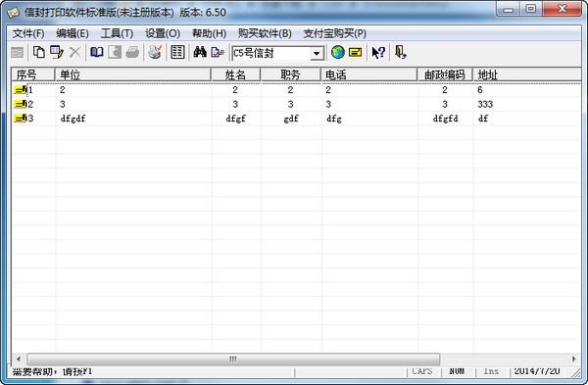This screenshot has width=588, height=385.
Task: Sort by the 职务 column header
Action: (x=291, y=74)
